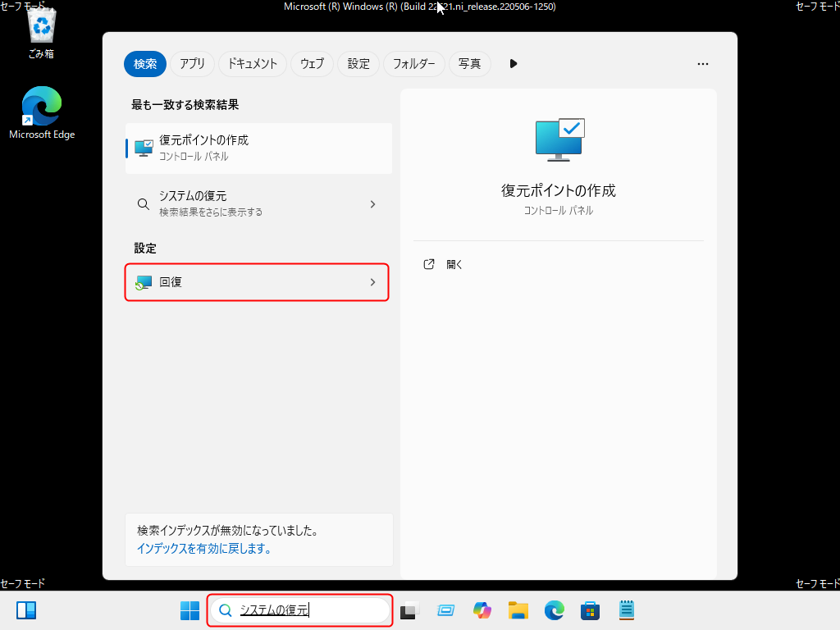Click 開く to open the restore point panel
Screen dimensions: 840x630
(x=454, y=265)
